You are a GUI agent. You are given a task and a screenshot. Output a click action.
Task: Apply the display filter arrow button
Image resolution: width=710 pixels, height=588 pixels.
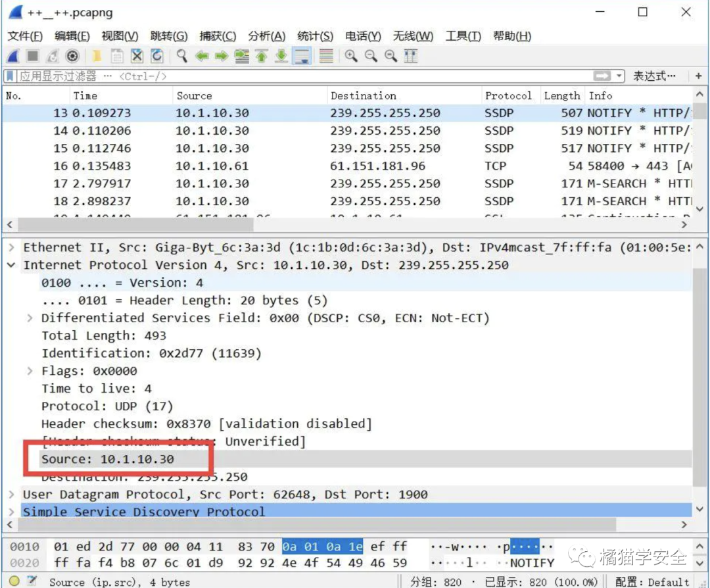click(x=602, y=76)
